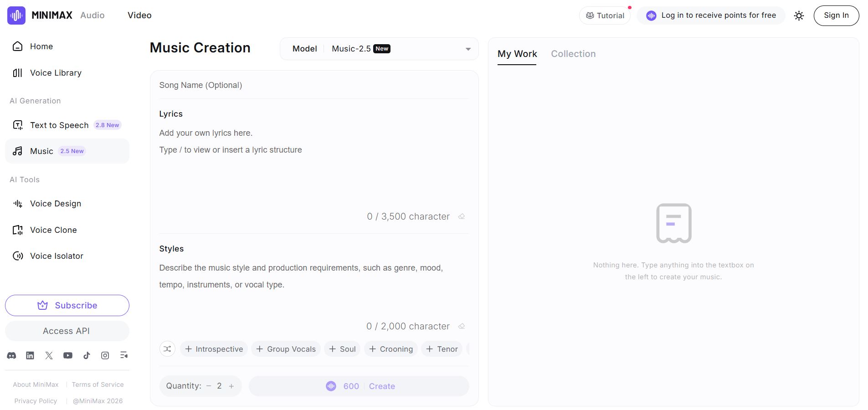Clear styles text using eraser icon
Image resolution: width=868 pixels, height=410 pixels.
(x=462, y=326)
